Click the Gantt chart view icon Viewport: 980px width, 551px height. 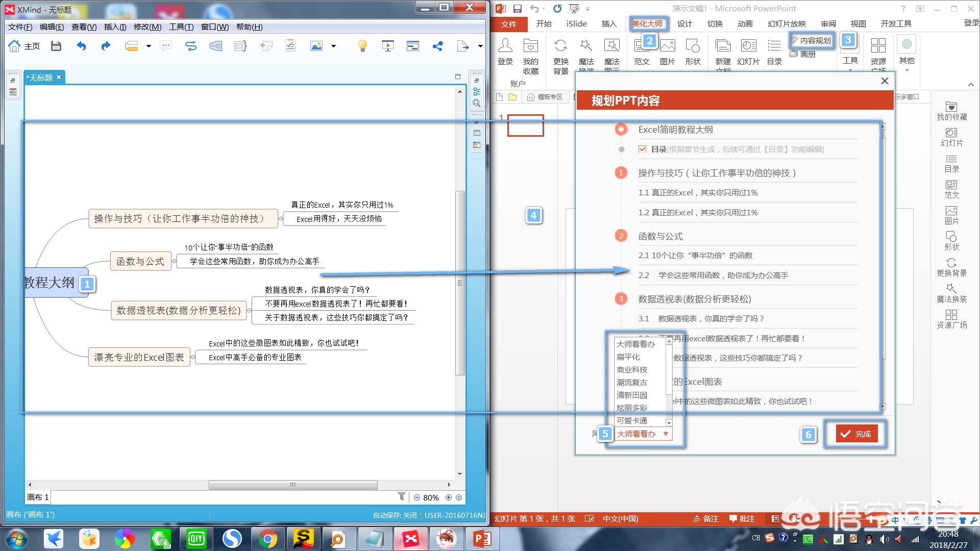coord(413,46)
